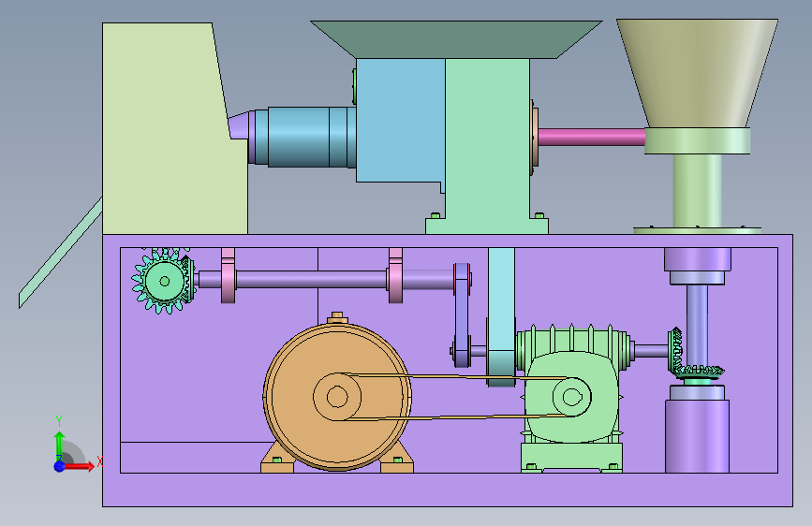Screen dimensions: 812x526
Task: Select the purple crank link arm
Action: click(x=462, y=314)
